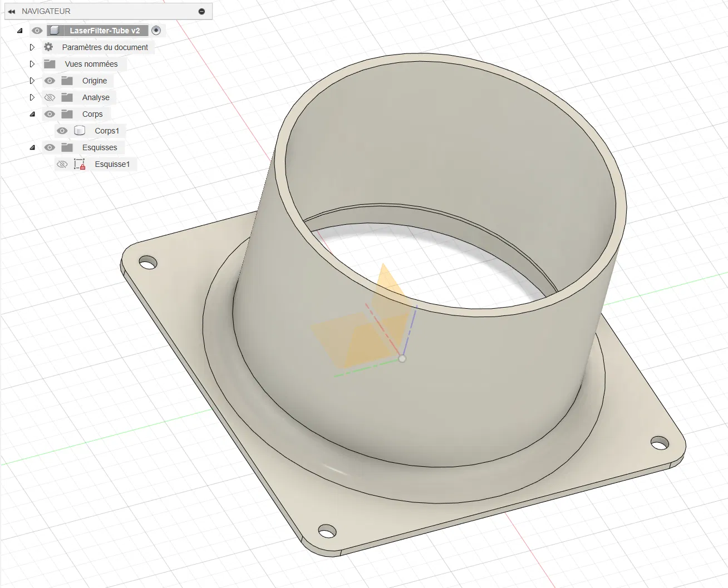This screenshot has height=588, width=728.
Task: Expand the Analyse folder
Action: point(32,97)
